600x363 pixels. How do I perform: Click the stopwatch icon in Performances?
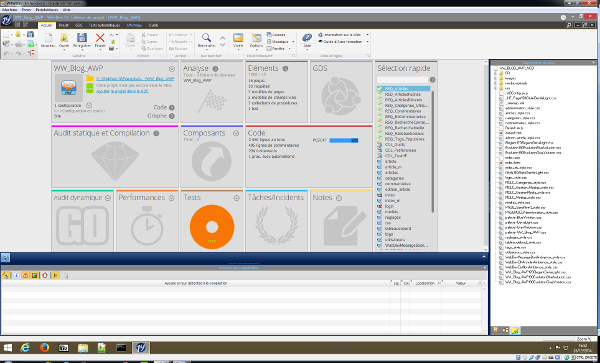(x=147, y=226)
